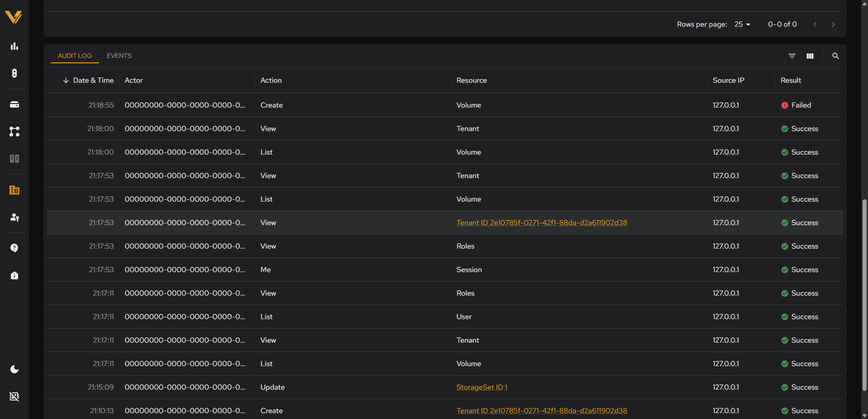This screenshot has height=419, width=868.
Task: Open the info badge sidebar icon
Action: [x=14, y=275]
